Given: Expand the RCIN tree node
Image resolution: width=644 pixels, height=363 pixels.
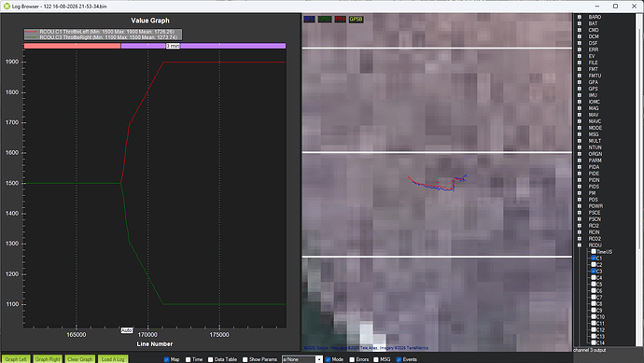Looking at the screenshot, I should (x=580, y=232).
